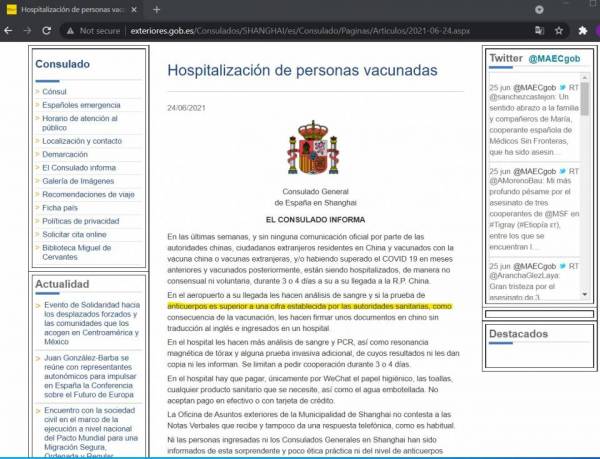The height and width of the screenshot is (459, 600).
Task: Click the EL CONSULADO INFORMA heading
Action: click(x=315, y=220)
